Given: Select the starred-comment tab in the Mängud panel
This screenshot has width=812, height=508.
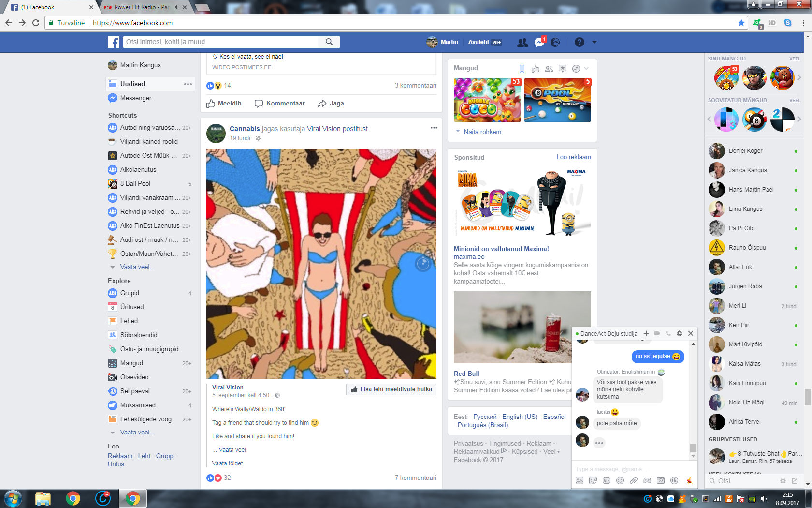Looking at the screenshot, I should 563,69.
